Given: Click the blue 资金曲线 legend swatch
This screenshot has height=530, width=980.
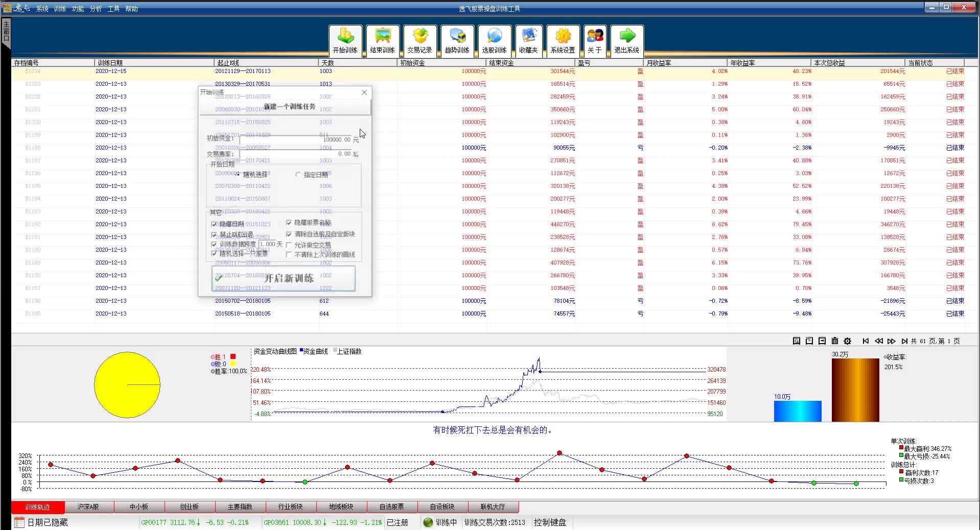Looking at the screenshot, I should click(301, 350).
